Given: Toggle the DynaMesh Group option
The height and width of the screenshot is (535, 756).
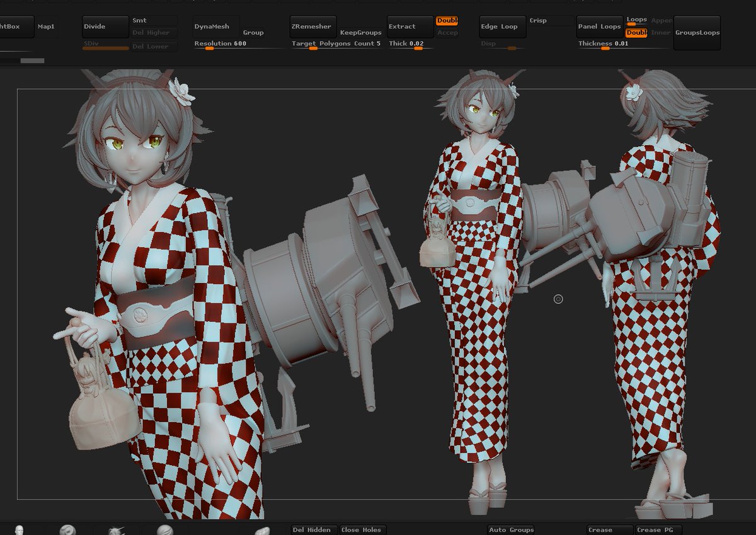Looking at the screenshot, I should point(253,33).
